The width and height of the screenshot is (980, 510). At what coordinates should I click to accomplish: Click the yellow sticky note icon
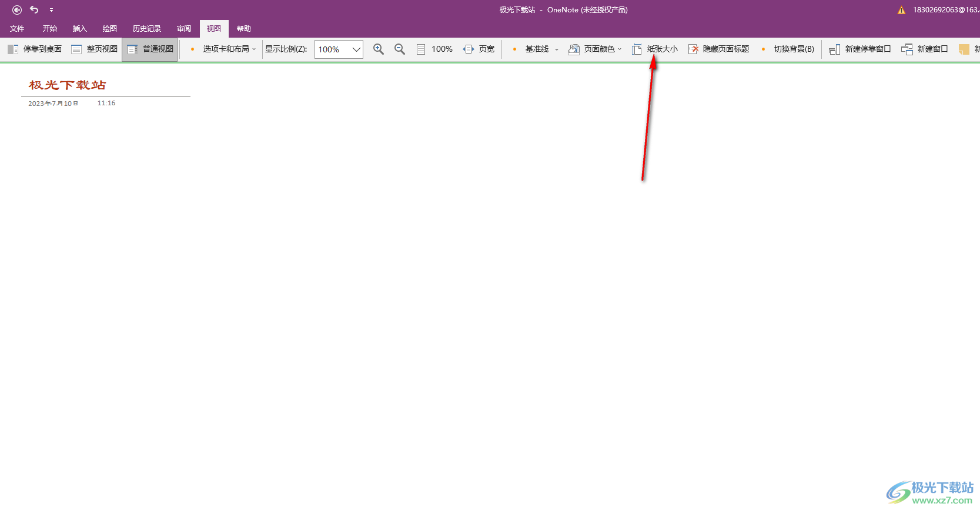click(964, 49)
